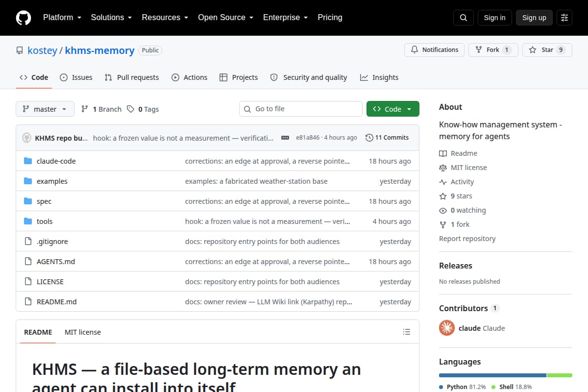Viewport: 588px width, 392px height.
Task: Click the commit author avatar
Action: (27, 138)
